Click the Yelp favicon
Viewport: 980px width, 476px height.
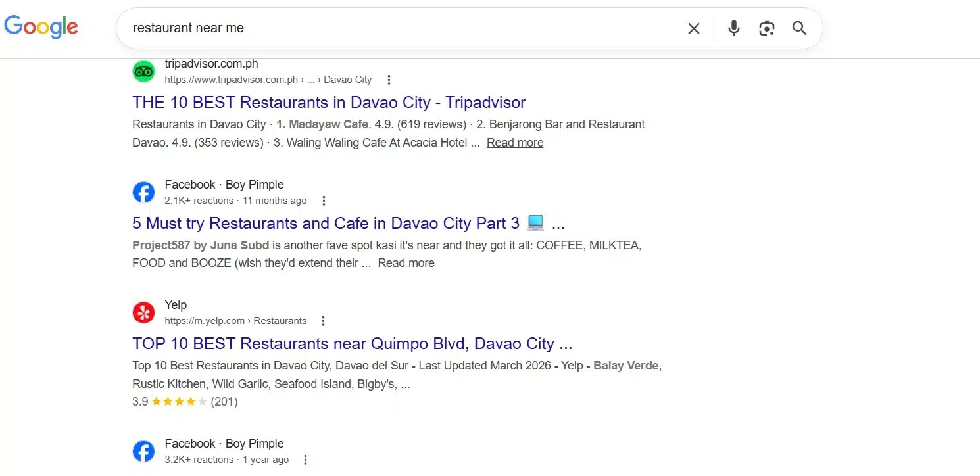(x=143, y=312)
